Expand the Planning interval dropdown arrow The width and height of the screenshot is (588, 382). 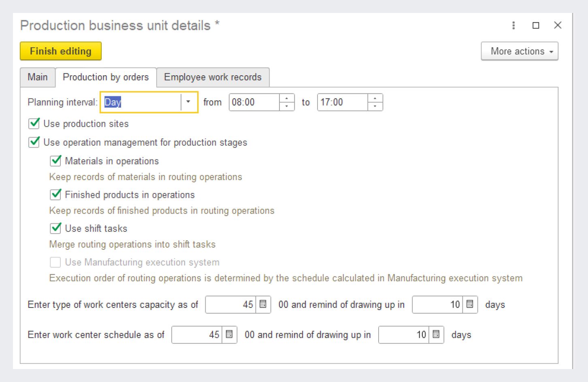188,102
